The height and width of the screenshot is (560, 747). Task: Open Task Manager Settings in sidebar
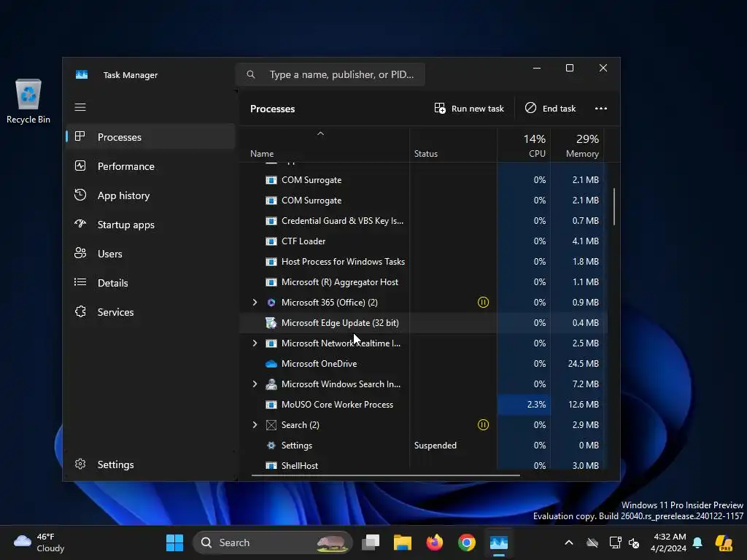(x=150, y=464)
